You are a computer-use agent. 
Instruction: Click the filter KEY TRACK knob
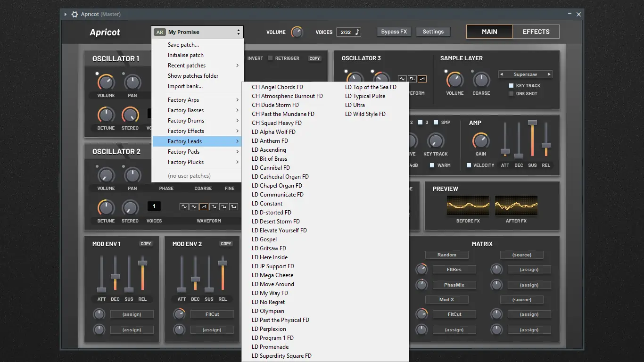435,141
